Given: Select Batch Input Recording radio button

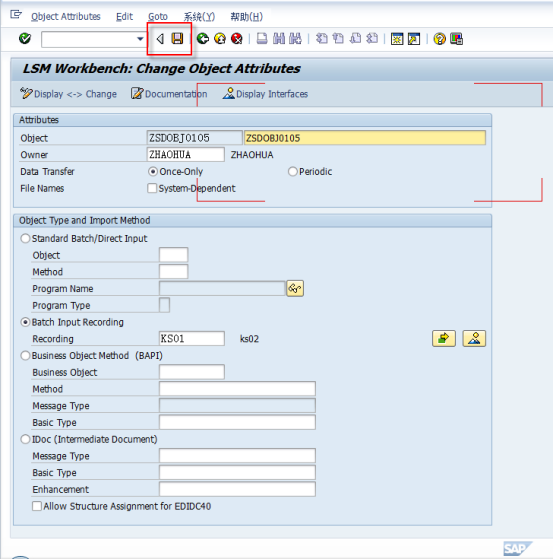Looking at the screenshot, I should point(25,322).
